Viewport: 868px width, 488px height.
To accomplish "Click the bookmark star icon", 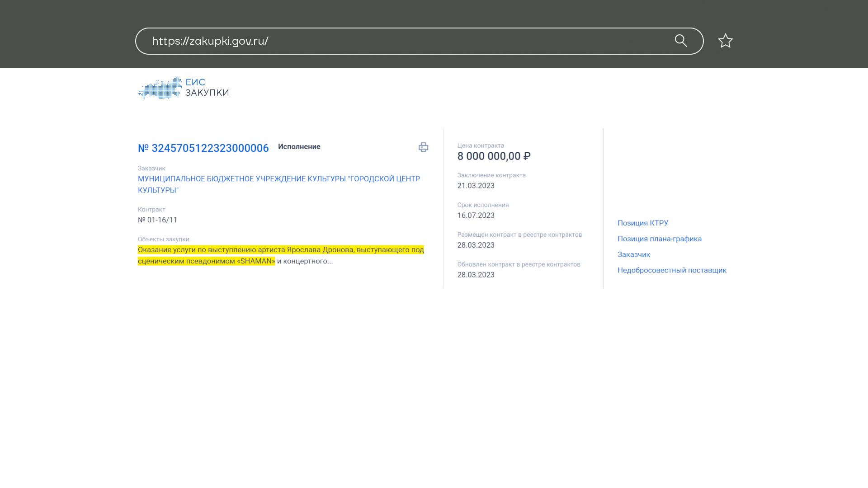I will (x=725, y=41).
